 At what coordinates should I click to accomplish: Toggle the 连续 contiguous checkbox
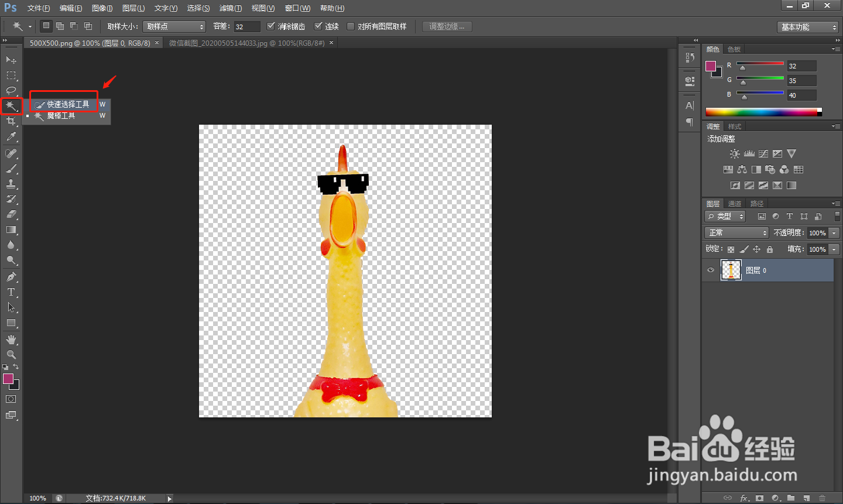[x=318, y=26]
